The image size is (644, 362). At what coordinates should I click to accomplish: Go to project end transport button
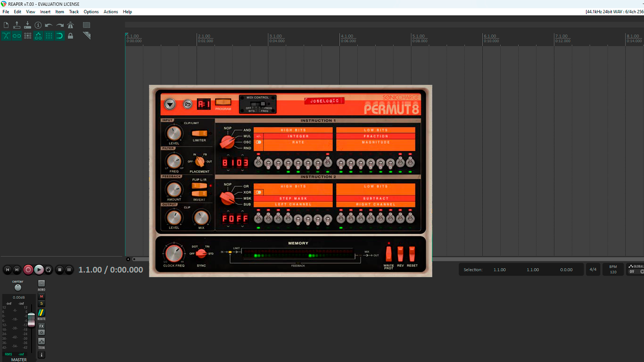(17, 270)
